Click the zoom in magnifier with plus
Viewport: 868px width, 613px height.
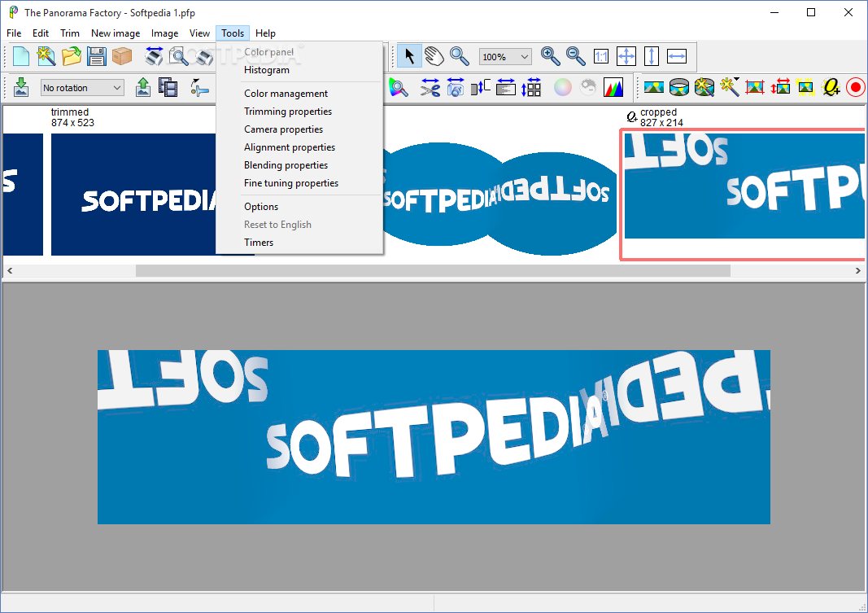coord(550,56)
